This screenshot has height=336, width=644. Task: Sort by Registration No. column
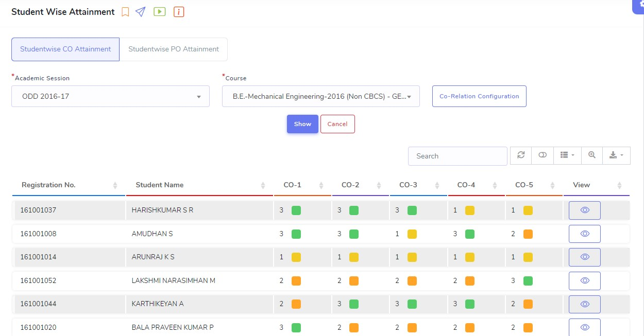[x=69, y=185]
